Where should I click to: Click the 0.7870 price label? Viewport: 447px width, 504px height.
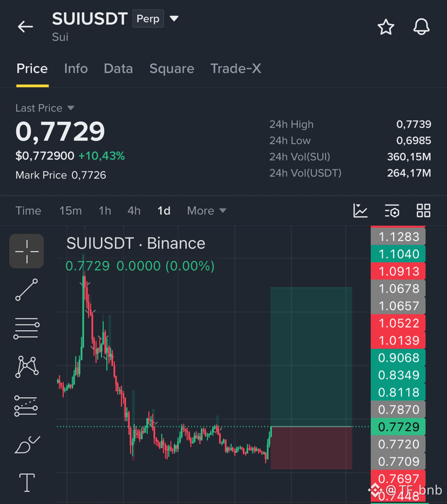coord(398,410)
